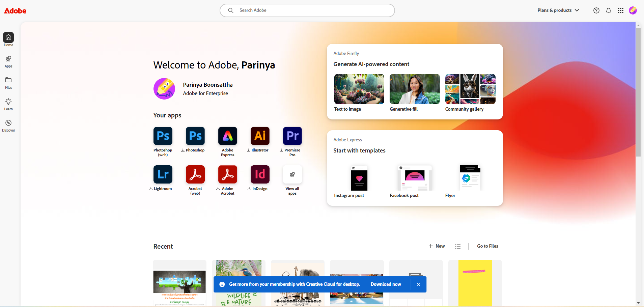Click the Search Adobe field

point(307,10)
